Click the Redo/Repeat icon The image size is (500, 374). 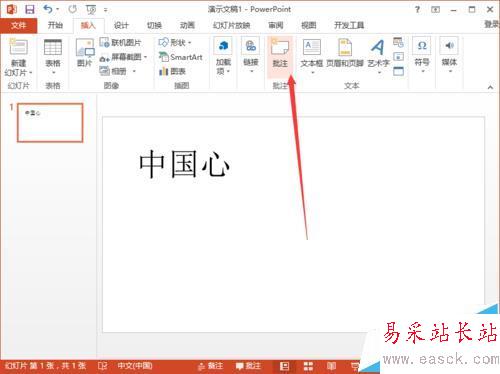click(x=72, y=9)
